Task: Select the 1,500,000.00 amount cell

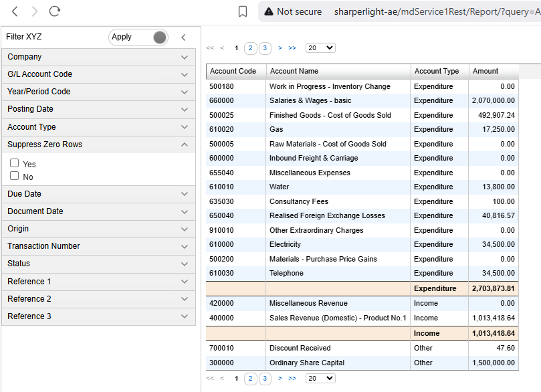Action: point(494,363)
